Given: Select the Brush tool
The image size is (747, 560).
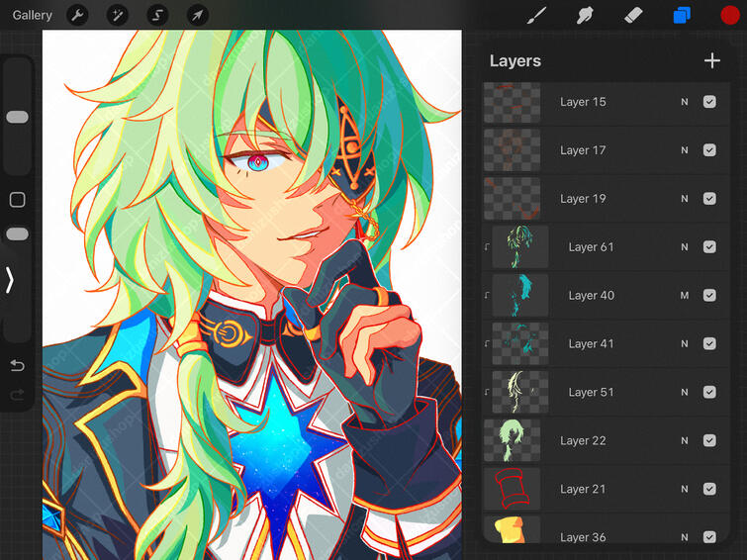Looking at the screenshot, I should (537, 16).
